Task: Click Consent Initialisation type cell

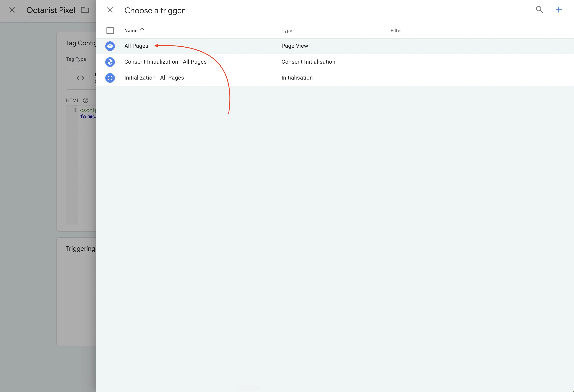Action: click(x=308, y=62)
